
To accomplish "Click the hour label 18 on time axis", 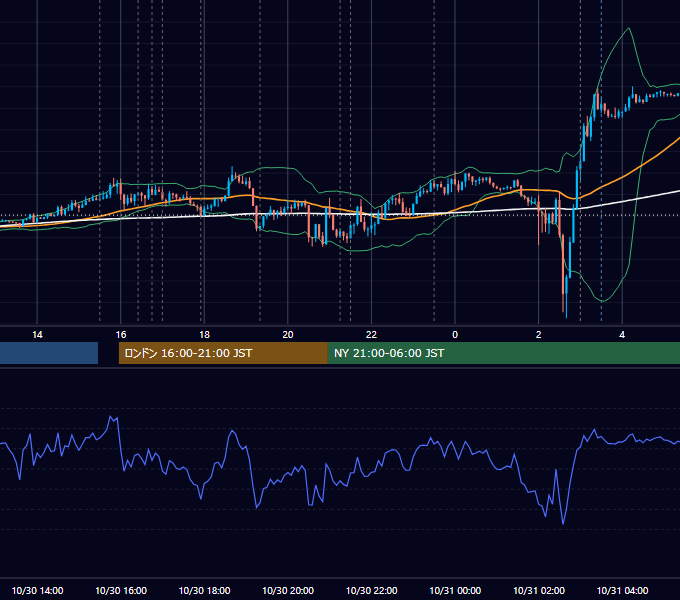I will [204, 335].
